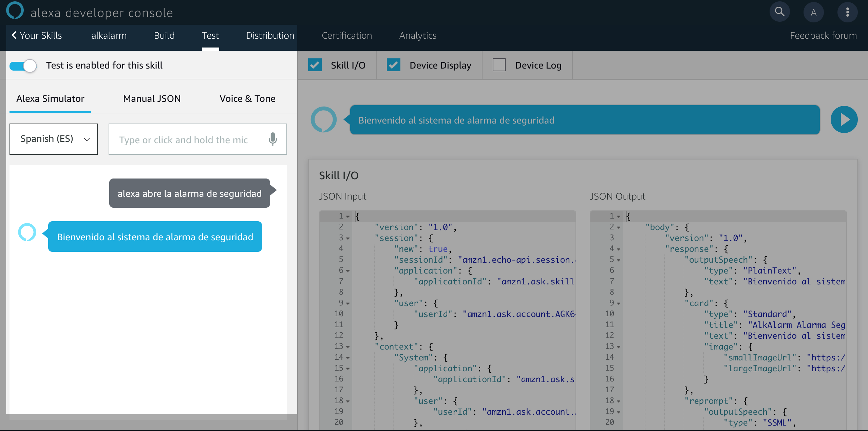Switch to the Manual JSON tab
The image size is (868, 431).
[152, 98]
